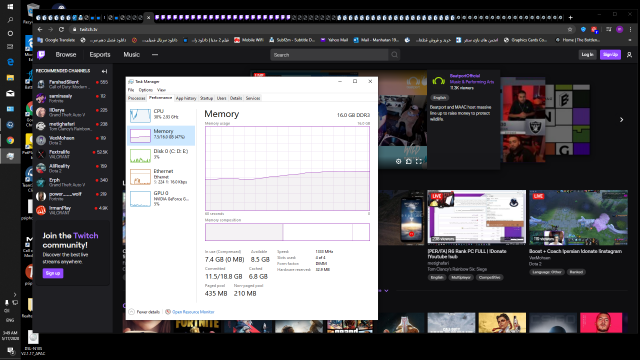Screen dimensions: 640x360
Task: Open the ImanPlay channel in sidebar
Action: 72,210
